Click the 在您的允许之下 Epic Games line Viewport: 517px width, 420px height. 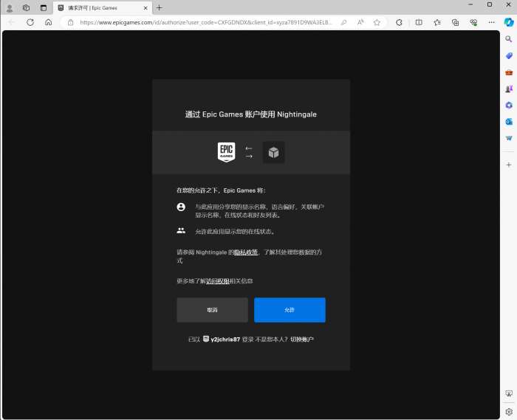click(x=222, y=190)
